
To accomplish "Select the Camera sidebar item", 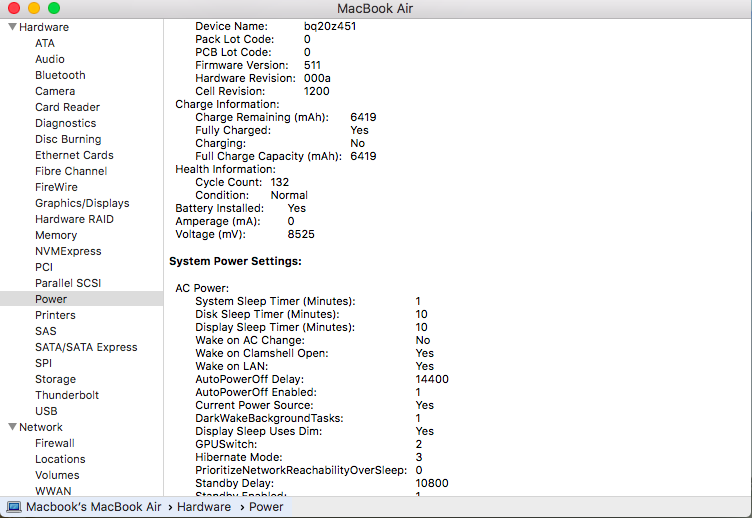I will (x=55, y=91).
